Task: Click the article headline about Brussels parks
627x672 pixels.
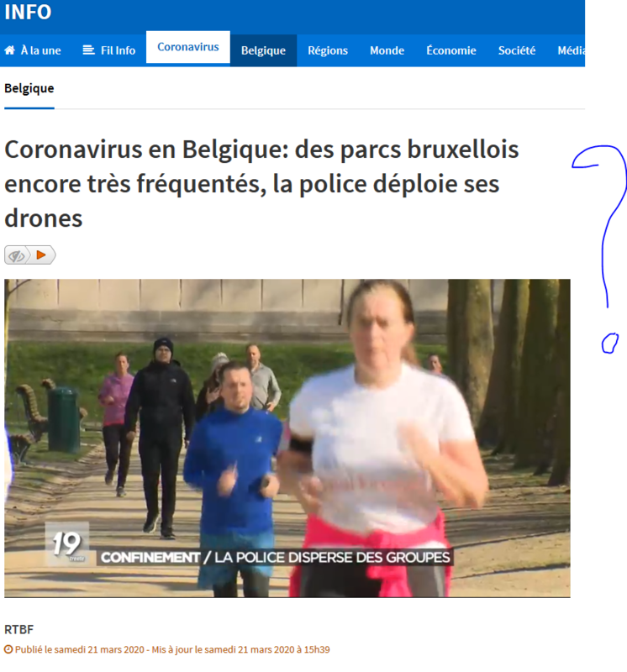Action: point(261,183)
